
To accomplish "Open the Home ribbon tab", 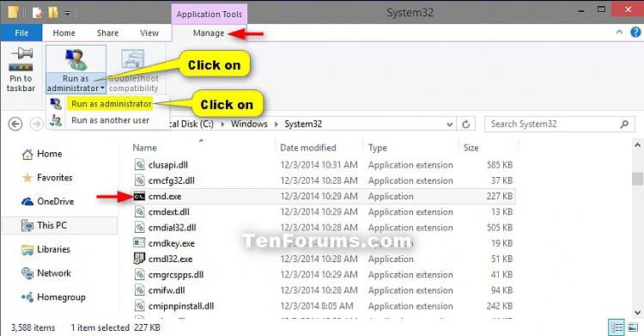I will (64, 33).
